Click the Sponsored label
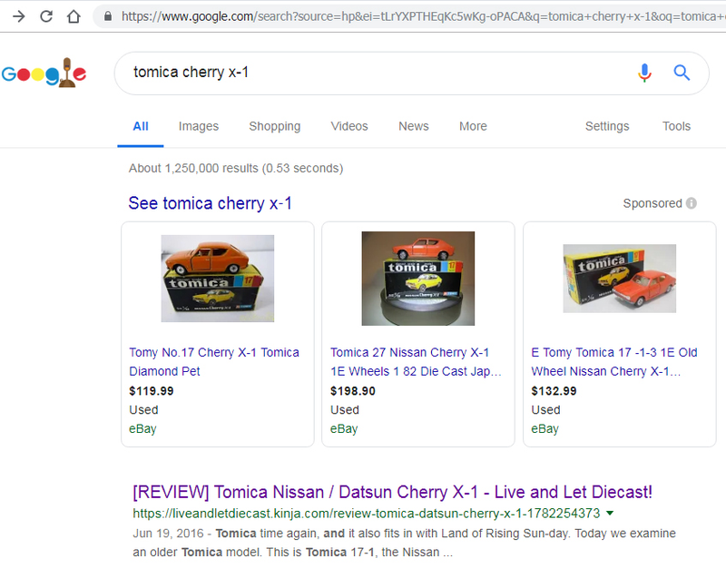 coord(652,203)
